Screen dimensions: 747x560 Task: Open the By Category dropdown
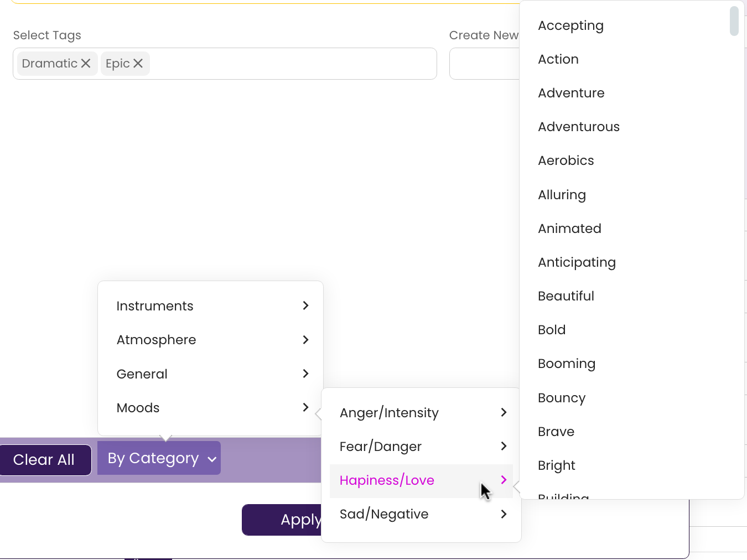[x=159, y=458]
